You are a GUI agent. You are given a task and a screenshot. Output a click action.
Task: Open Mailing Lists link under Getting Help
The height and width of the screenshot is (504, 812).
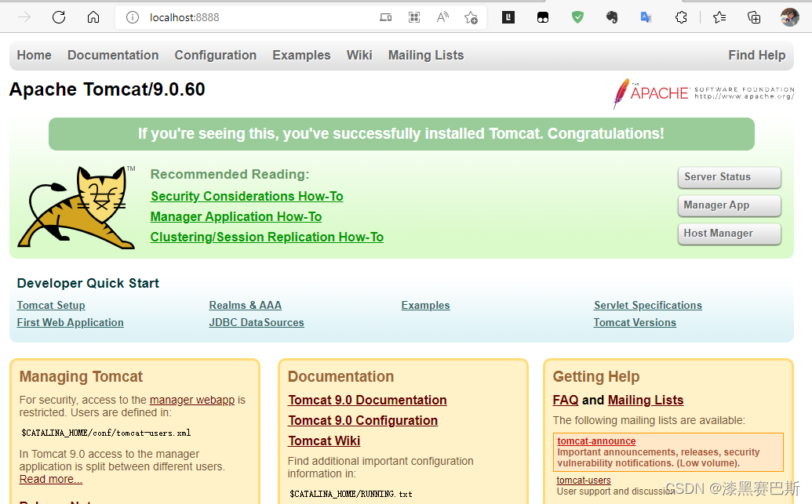[x=646, y=400]
